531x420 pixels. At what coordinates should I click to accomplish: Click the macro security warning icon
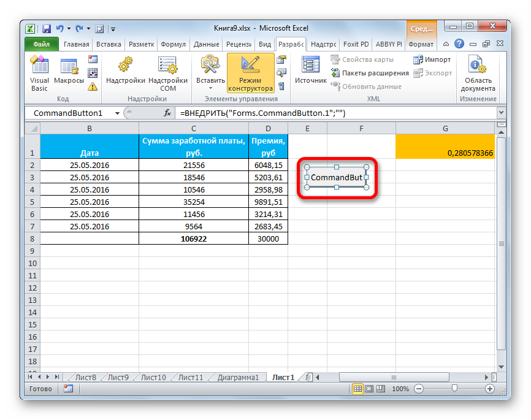[93, 86]
